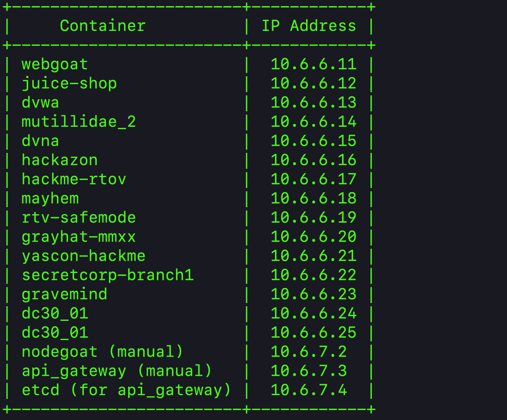The image size is (507, 420).
Task: Click the nodegoat (manual) entry
Action: pos(102,352)
